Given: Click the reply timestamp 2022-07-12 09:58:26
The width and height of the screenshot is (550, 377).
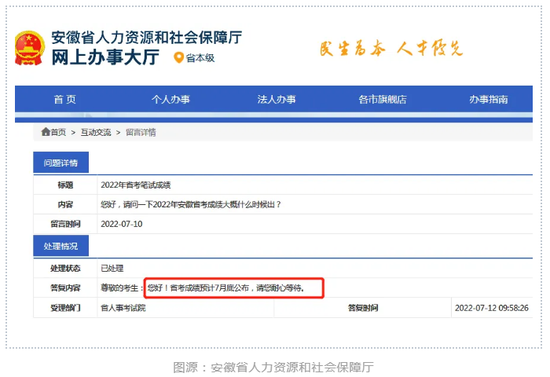Looking at the screenshot, I should click(x=492, y=308).
